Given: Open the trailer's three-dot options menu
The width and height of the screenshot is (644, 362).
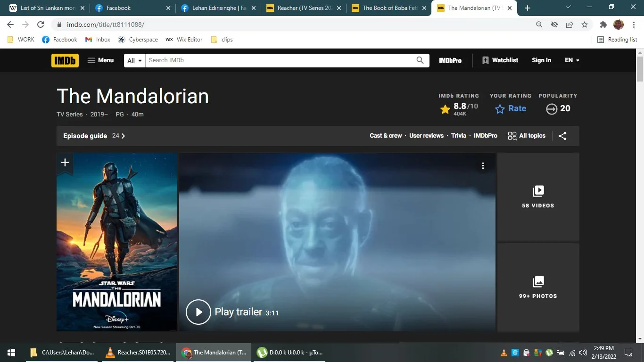Looking at the screenshot, I should pyautogui.click(x=483, y=166).
